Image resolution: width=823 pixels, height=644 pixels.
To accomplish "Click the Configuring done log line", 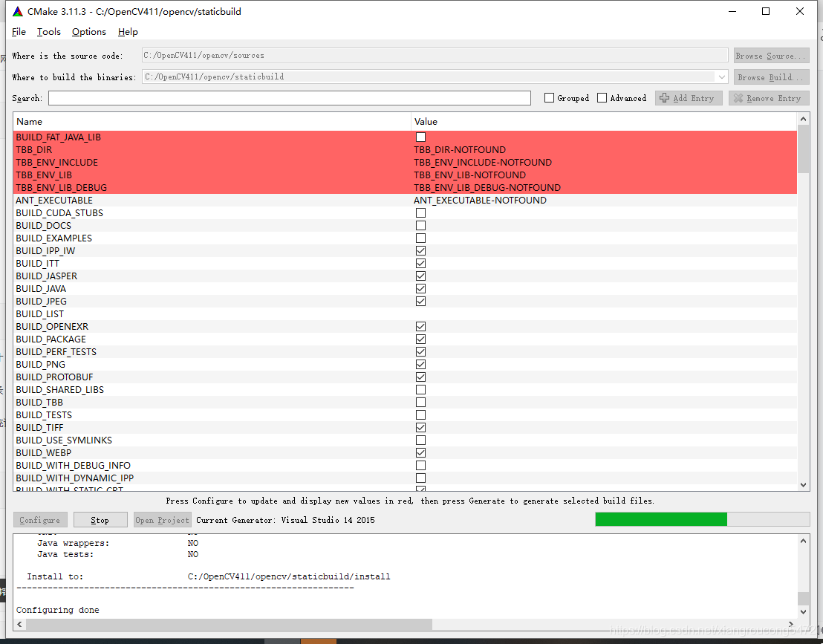I will pos(58,610).
